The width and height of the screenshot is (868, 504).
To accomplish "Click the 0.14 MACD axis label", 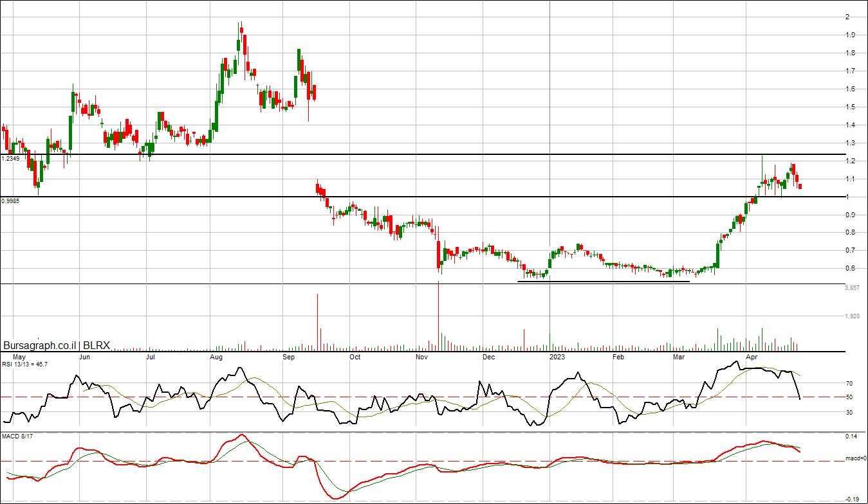I will 851,437.
